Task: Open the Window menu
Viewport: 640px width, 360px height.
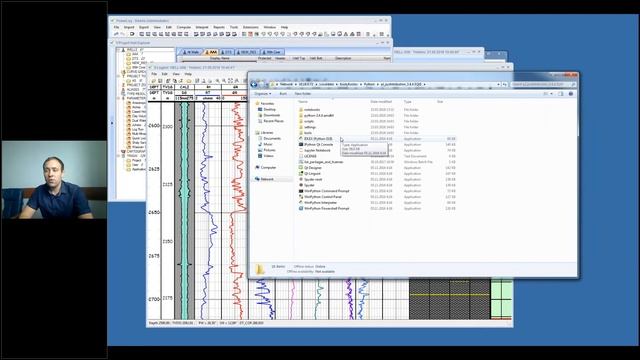Action: pyautogui.click(x=269, y=27)
